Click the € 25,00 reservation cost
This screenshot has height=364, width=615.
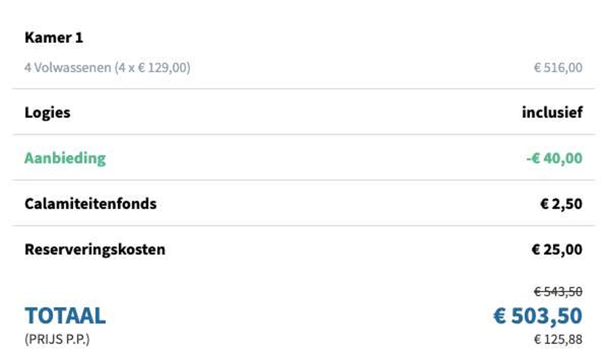[557, 249]
